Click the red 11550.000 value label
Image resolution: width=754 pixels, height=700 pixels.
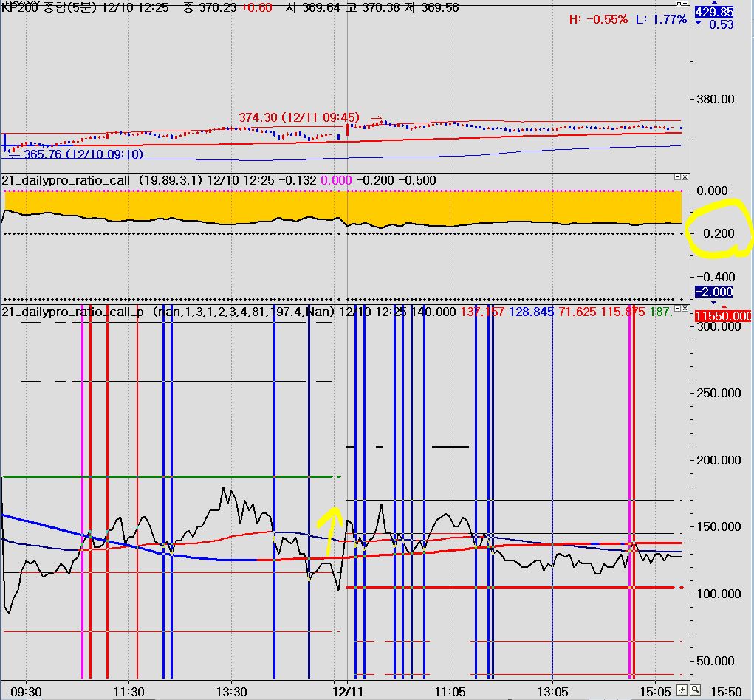[723, 316]
